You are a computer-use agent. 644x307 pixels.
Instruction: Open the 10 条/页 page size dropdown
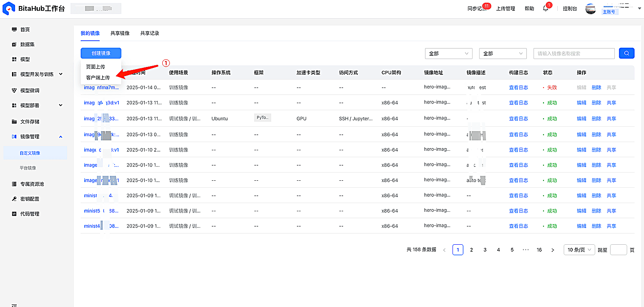(x=579, y=250)
